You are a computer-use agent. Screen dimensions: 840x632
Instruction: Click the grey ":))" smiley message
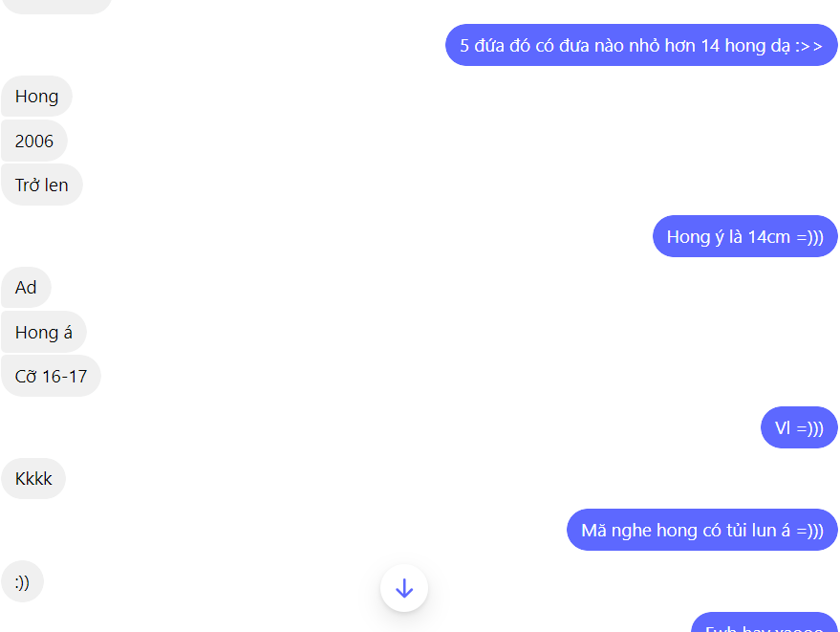(x=22, y=581)
